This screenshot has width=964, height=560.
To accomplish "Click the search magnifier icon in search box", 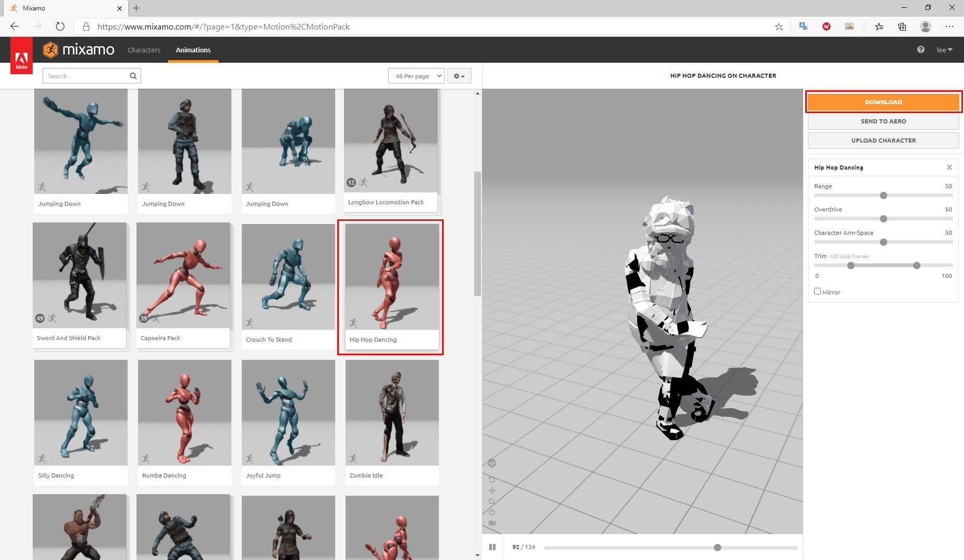I will (133, 76).
